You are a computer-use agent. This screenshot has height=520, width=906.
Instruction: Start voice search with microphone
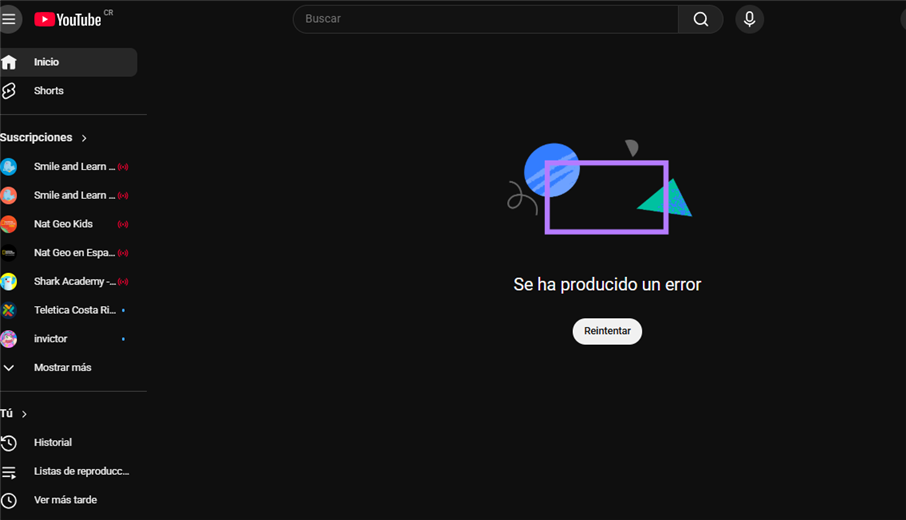(749, 19)
